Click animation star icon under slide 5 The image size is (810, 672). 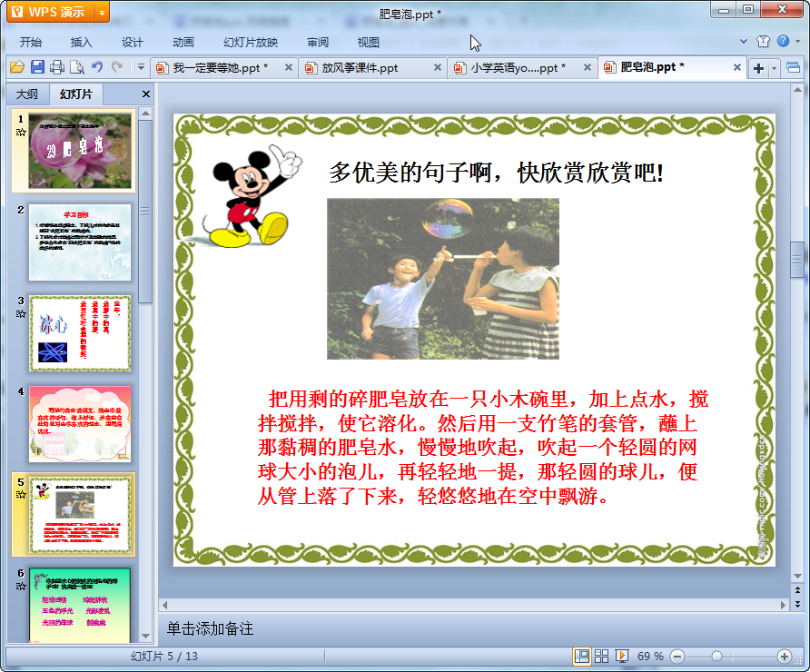pyautogui.click(x=21, y=495)
